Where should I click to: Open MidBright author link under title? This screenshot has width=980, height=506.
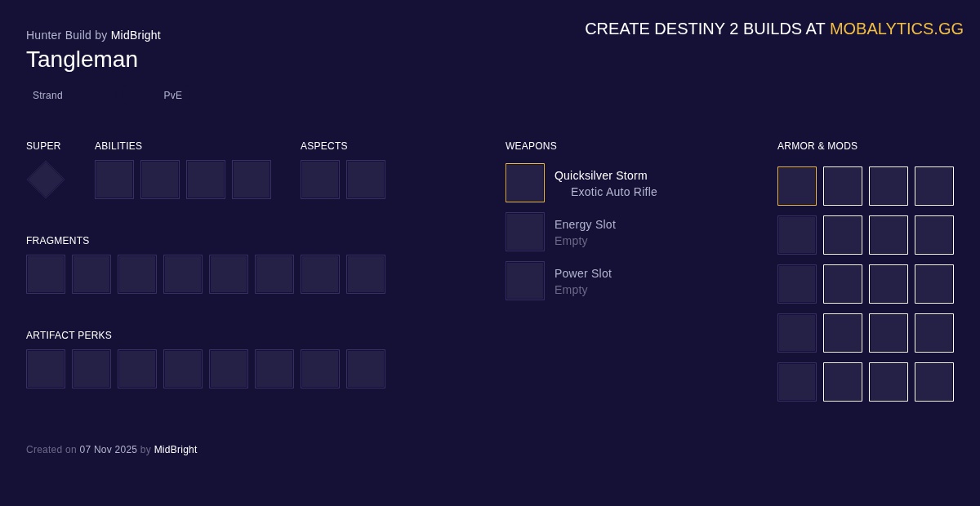click(x=136, y=35)
